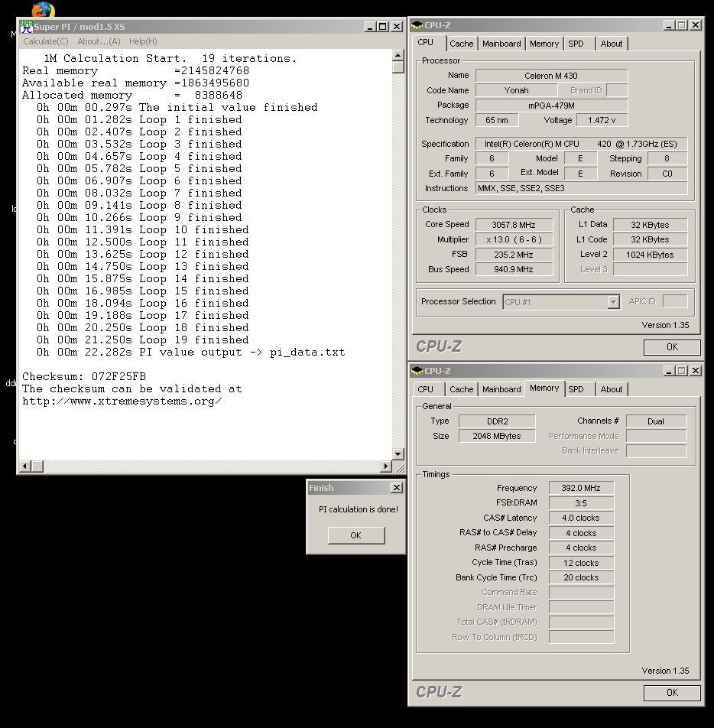The height and width of the screenshot is (728, 714).
Task: Click the memory Size value 2048 MBytes
Action: click(x=497, y=436)
